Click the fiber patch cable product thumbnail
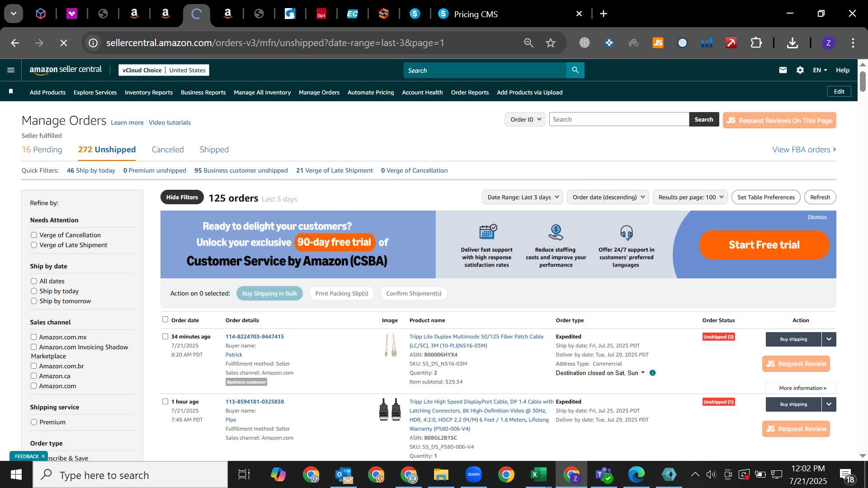The width and height of the screenshot is (868, 488). (390, 345)
